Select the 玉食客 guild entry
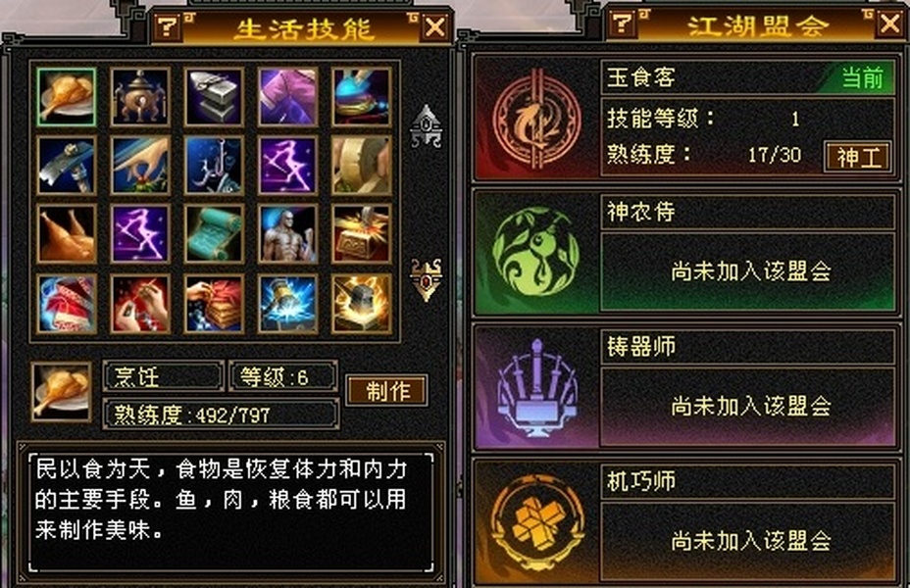 (x=686, y=119)
